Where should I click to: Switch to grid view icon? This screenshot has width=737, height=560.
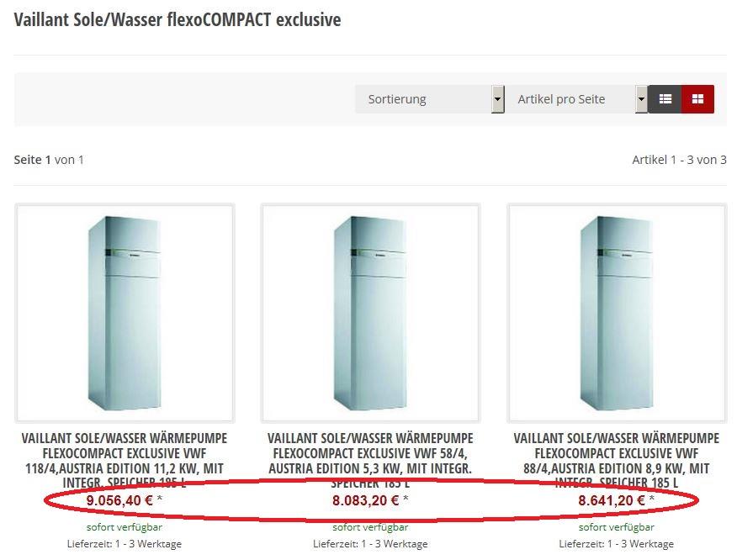point(697,99)
